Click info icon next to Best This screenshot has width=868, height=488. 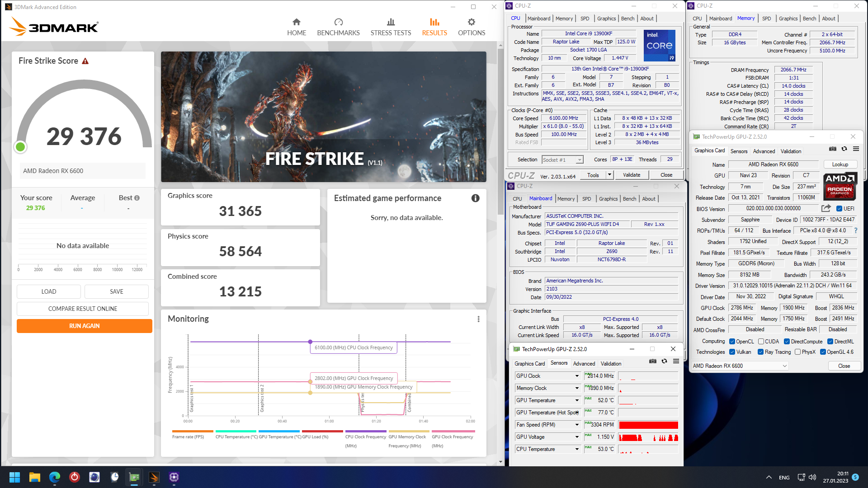click(x=137, y=198)
